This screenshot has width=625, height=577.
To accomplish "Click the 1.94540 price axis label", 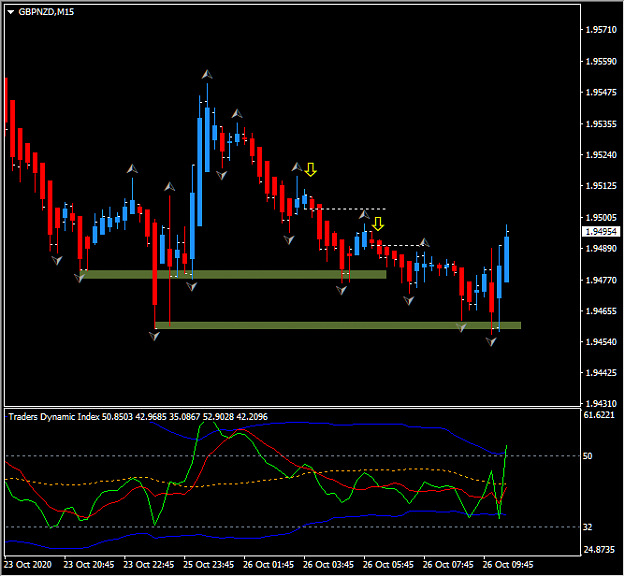I will (x=601, y=342).
